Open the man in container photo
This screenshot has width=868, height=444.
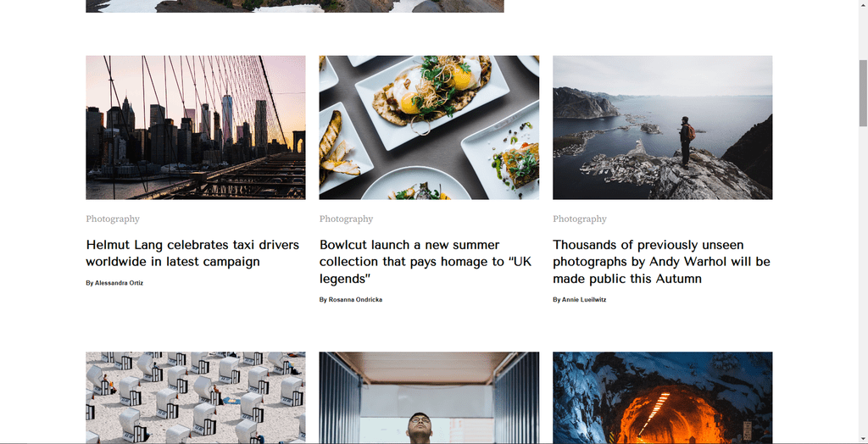click(x=429, y=397)
